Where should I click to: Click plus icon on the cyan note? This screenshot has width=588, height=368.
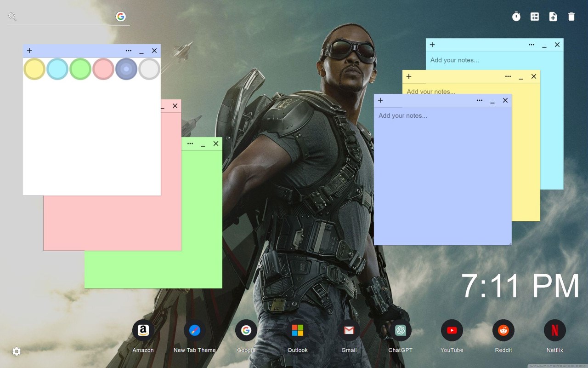(x=432, y=45)
